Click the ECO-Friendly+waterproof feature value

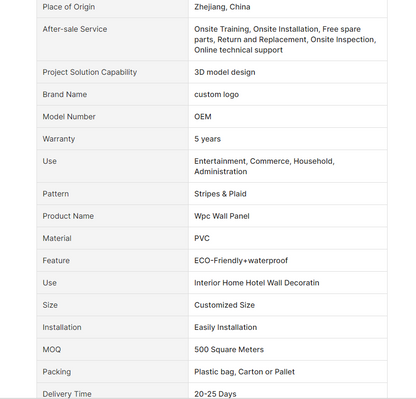coord(241,261)
